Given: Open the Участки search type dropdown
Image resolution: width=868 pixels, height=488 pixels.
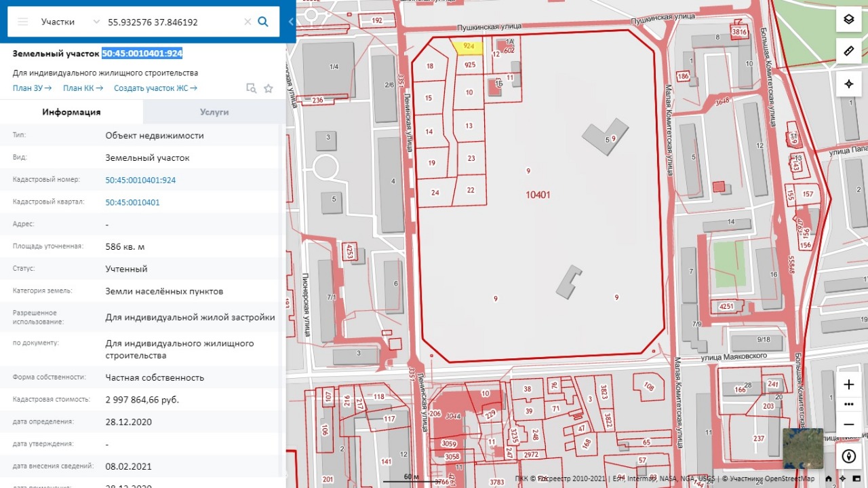Looking at the screenshot, I should pyautogui.click(x=70, y=22).
